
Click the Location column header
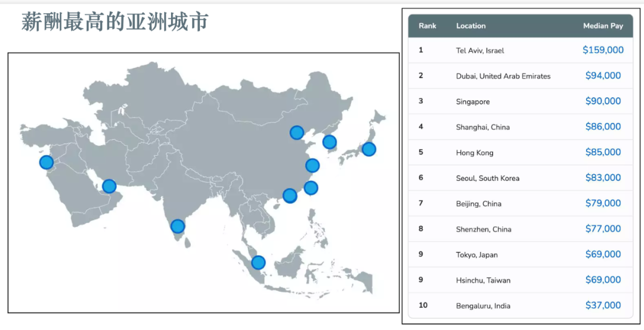[x=470, y=26]
